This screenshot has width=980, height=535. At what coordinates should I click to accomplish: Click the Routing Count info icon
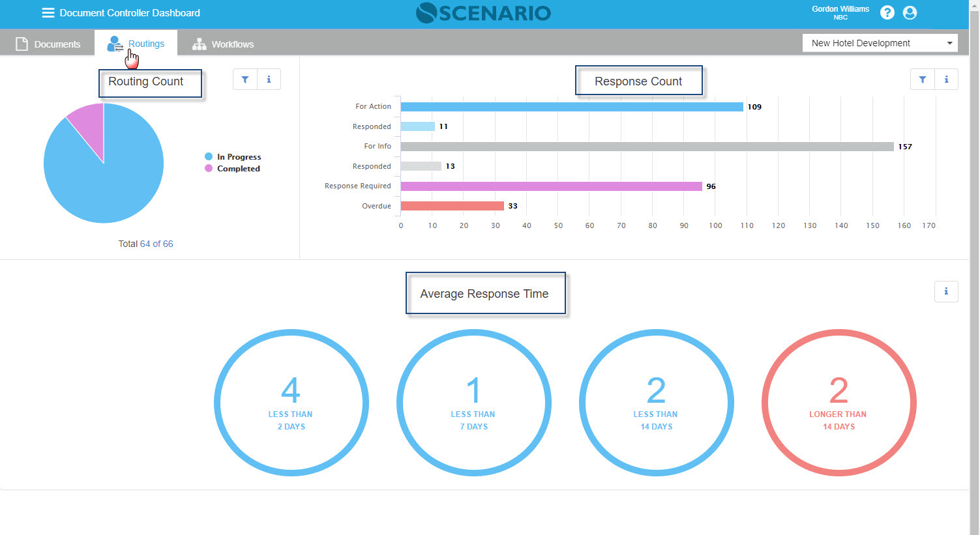(269, 80)
